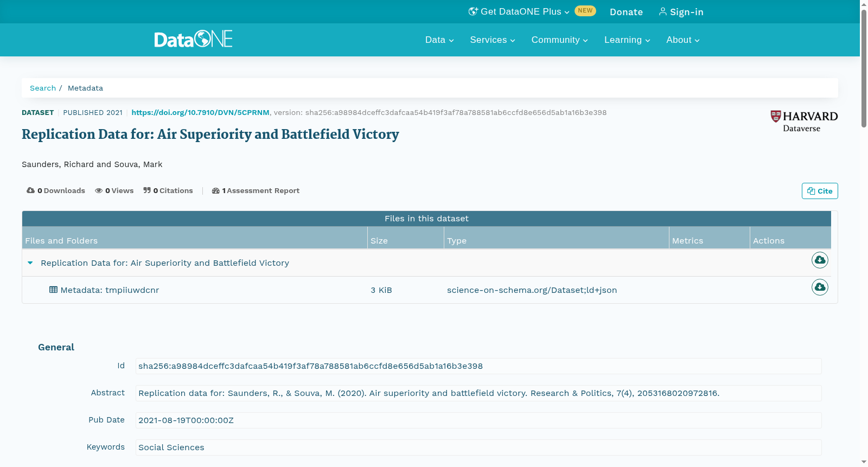Click the DataONE Plus globe icon

click(473, 11)
